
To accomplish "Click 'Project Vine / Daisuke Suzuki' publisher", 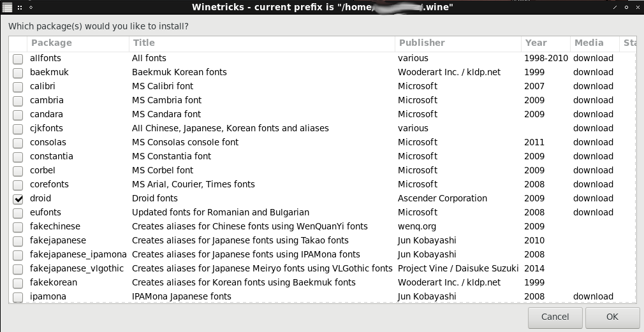I will pos(458,268).
